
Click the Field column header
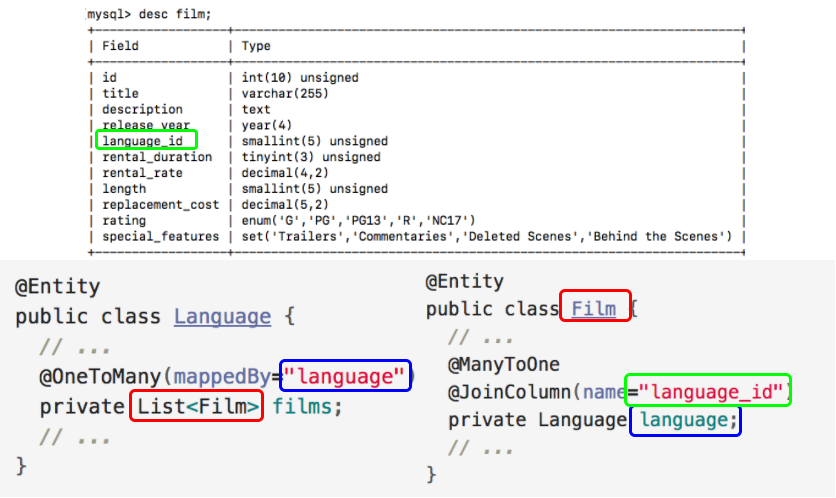point(121,46)
